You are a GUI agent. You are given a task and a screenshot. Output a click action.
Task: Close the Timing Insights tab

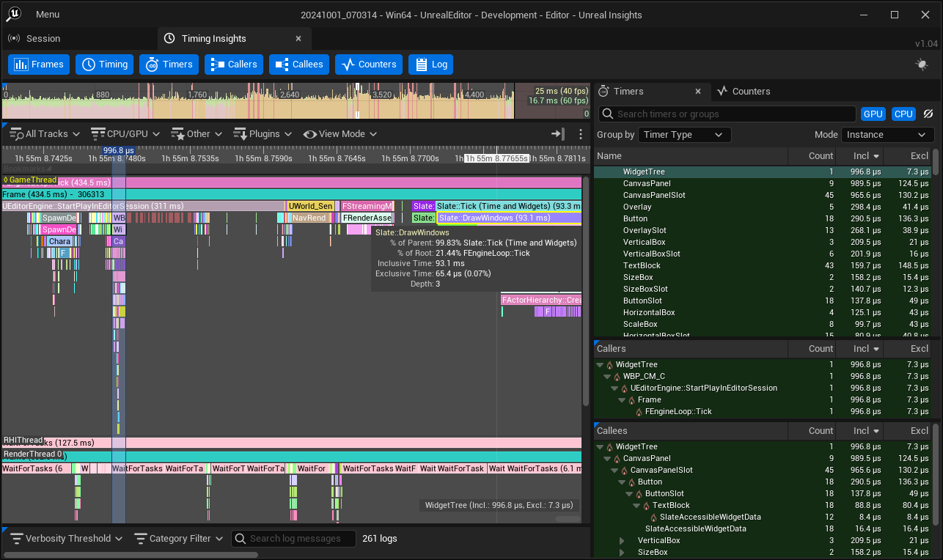[x=298, y=39]
